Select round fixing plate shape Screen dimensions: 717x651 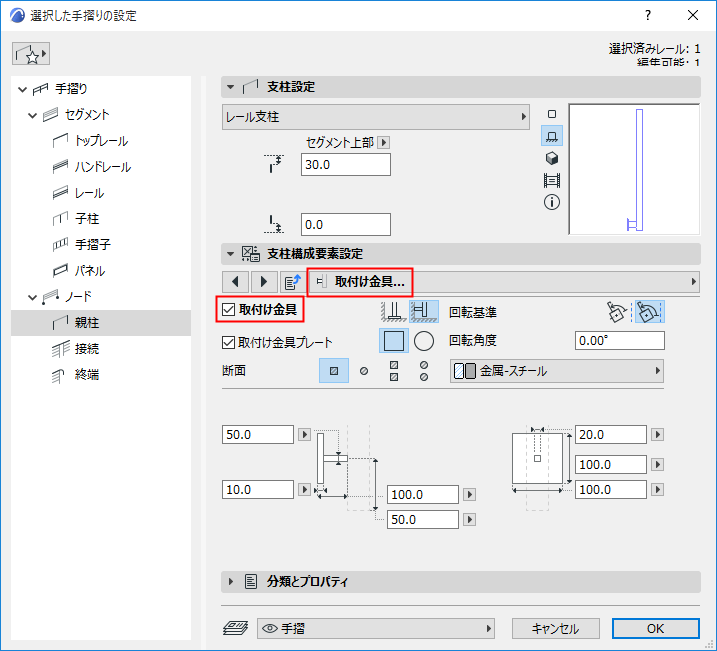point(424,341)
